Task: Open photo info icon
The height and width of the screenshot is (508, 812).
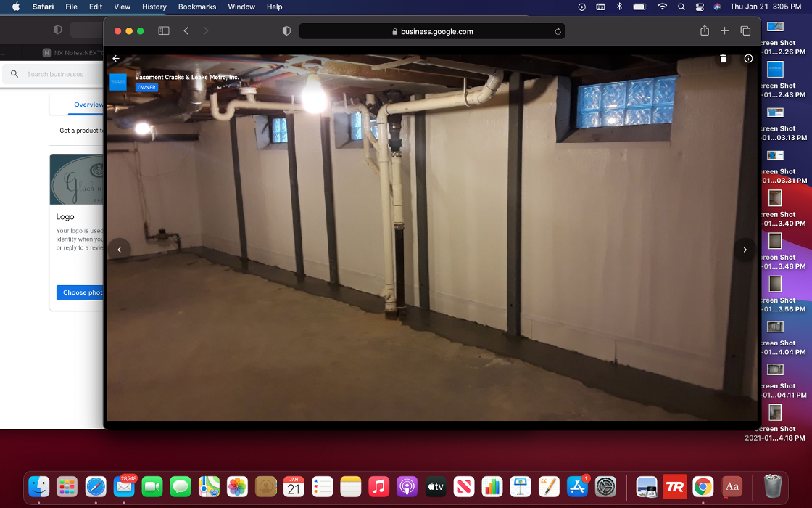Action: [748, 59]
